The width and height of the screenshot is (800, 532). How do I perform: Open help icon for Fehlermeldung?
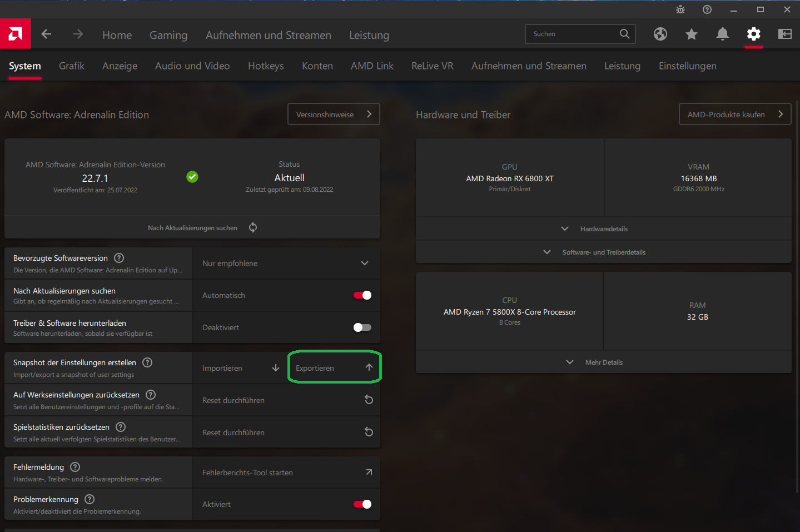(75, 467)
